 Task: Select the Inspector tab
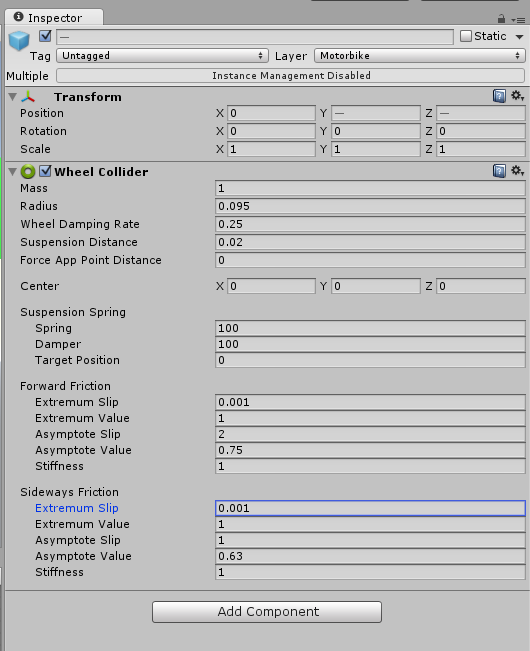point(54,18)
